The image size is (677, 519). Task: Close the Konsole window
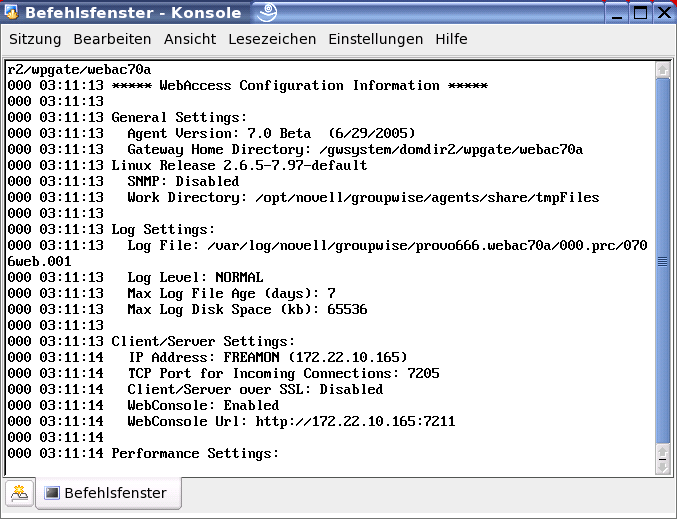pos(664,13)
